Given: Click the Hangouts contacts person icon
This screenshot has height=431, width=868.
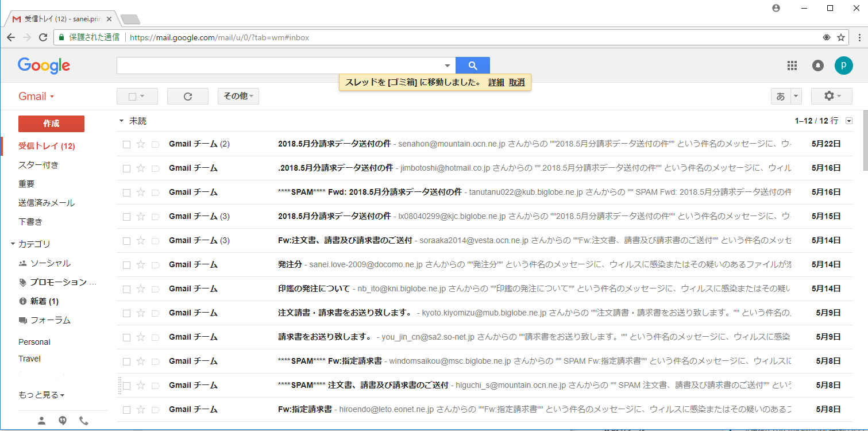Looking at the screenshot, I should (x=41, y=421).
